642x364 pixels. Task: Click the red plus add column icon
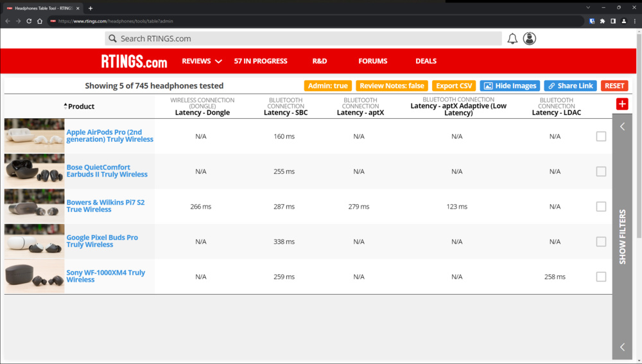(621, 104)
